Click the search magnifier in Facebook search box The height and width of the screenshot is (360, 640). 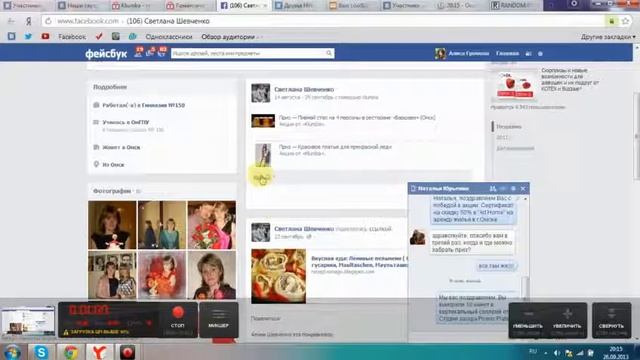click(329, 53)
